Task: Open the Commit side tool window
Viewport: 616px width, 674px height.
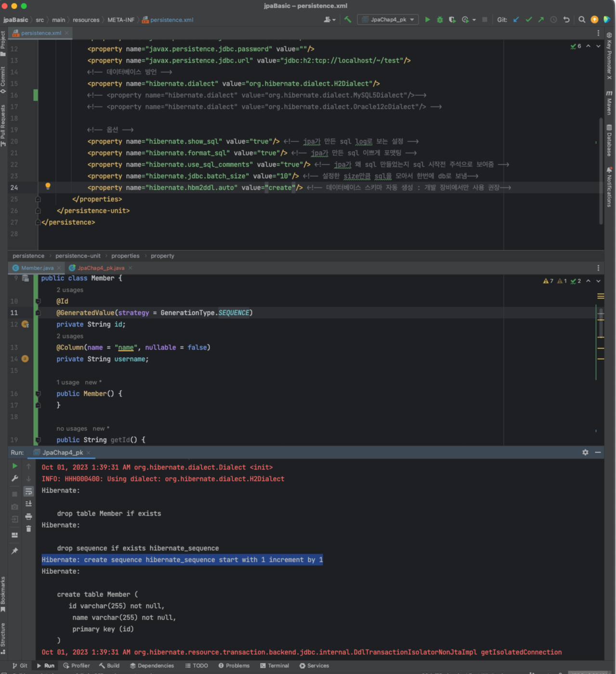Action: 3,80
